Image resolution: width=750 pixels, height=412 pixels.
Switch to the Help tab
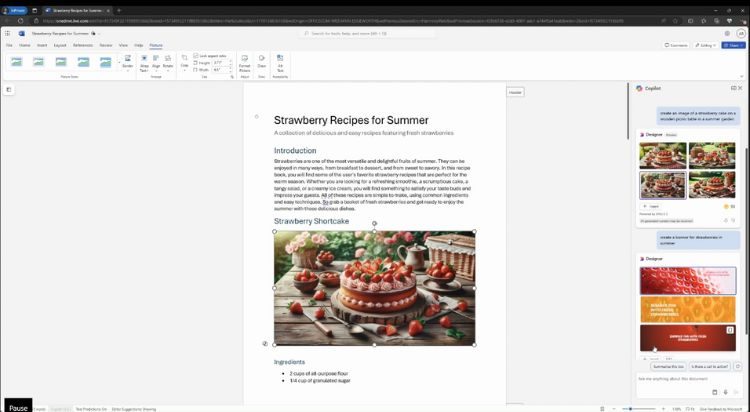click(139, 45)
